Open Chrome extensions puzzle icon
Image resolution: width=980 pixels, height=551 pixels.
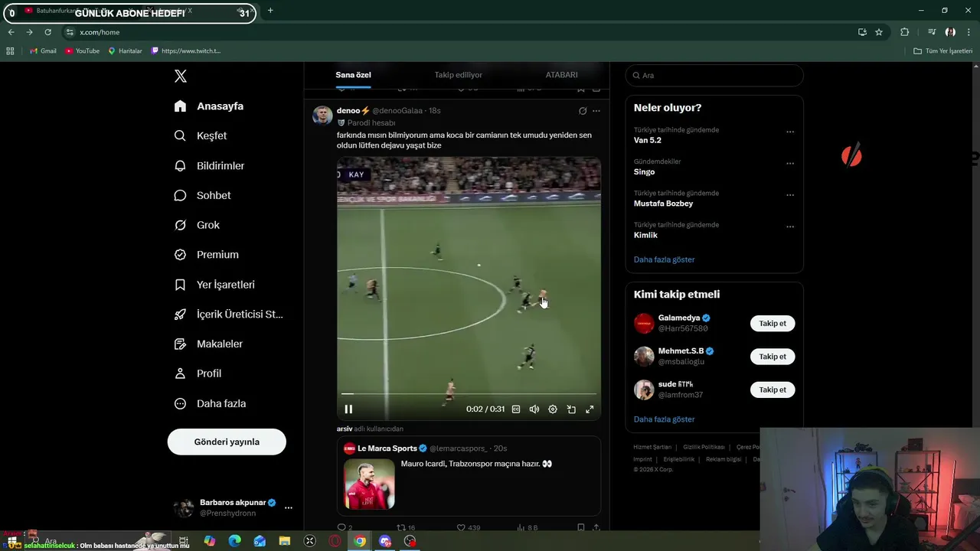pyautogui.click(x=905, y=32)
